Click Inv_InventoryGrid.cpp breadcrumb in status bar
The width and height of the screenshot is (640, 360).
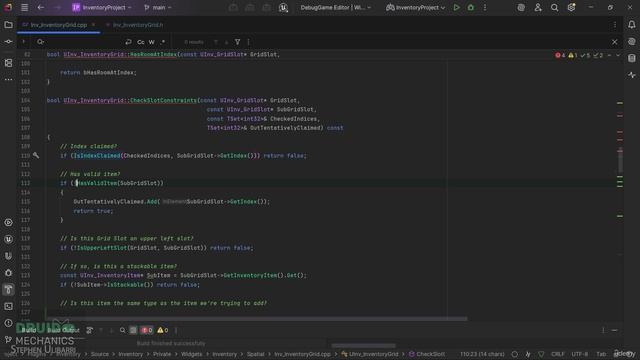(302, 354)
